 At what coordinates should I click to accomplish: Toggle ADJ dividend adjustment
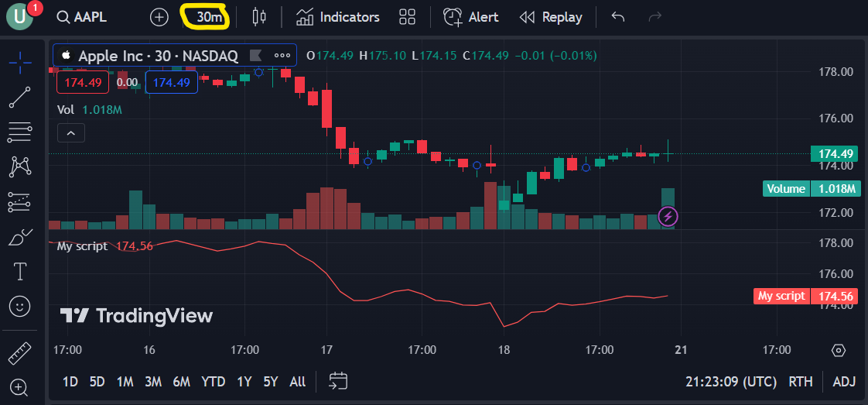click(x=844, y=382)
